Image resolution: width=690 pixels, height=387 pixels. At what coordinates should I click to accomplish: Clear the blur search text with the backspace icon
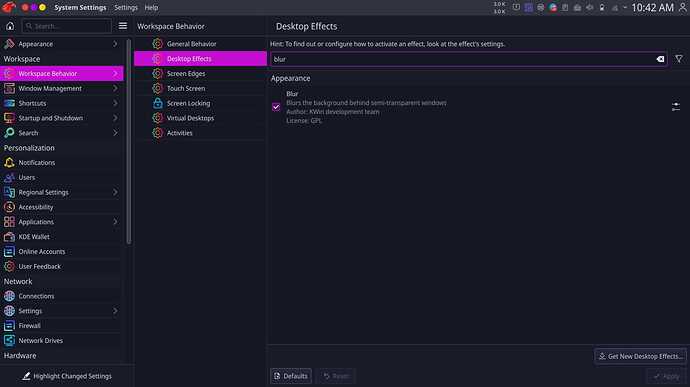pos(660,59)
